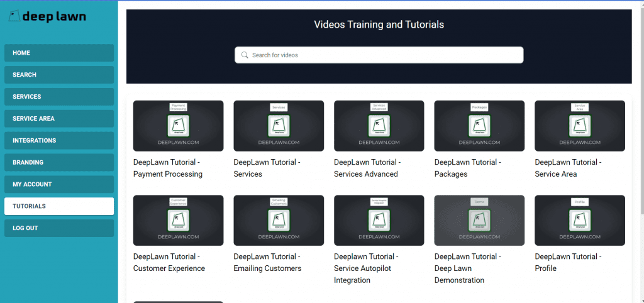Play the Services tutorial thumbnail

pos(279,126)
